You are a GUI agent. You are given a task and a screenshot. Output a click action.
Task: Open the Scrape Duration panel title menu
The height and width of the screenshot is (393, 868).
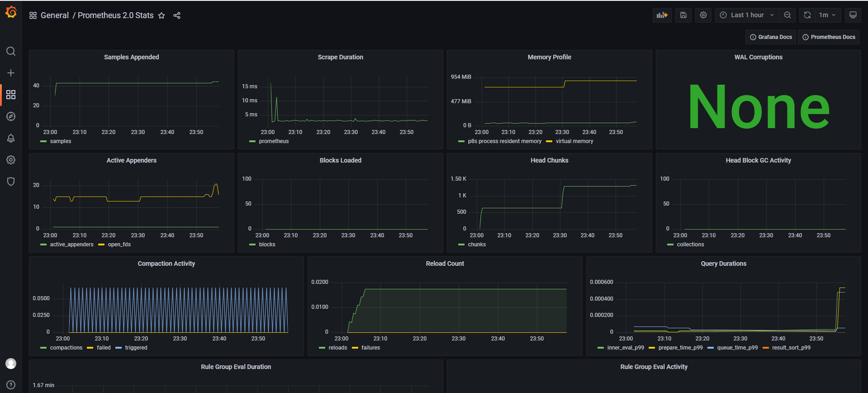point(341,57)
